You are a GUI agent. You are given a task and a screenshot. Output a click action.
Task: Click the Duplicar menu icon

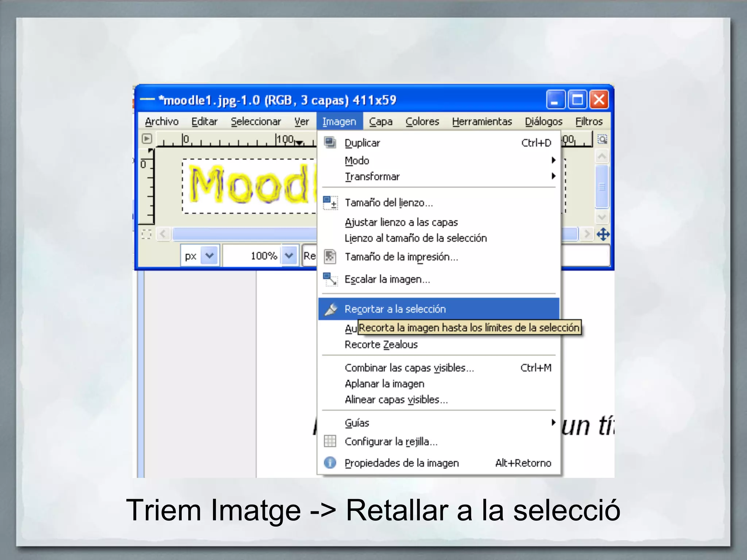[330, 143]
